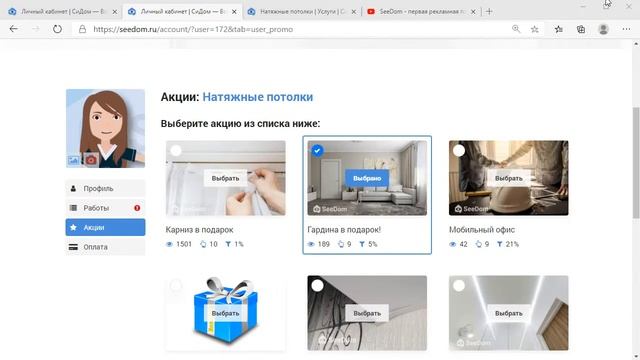Open the zoom magnifier icon in address bar
Screen dimensions: 640x360
pyautogui.click(x=516, y=29)
